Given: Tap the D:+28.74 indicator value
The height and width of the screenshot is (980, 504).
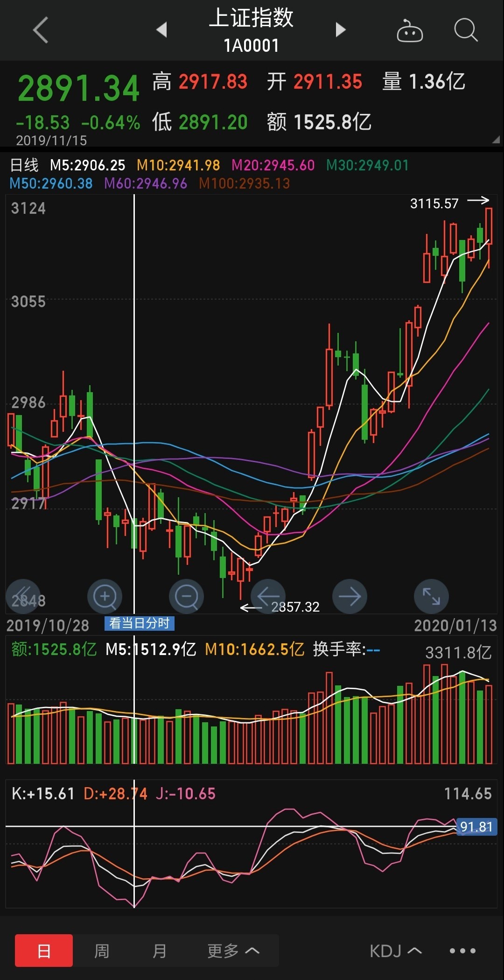Looking at the screenshot, I should [x=115, y=793].
